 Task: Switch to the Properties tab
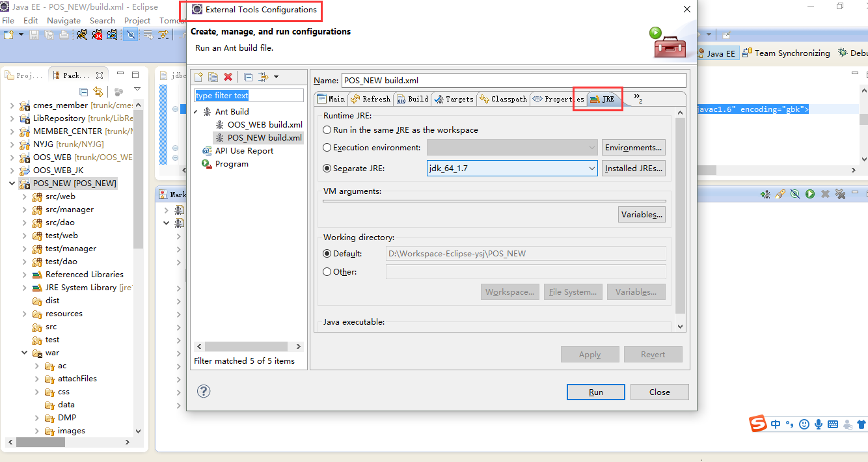[x=558, y=99]
